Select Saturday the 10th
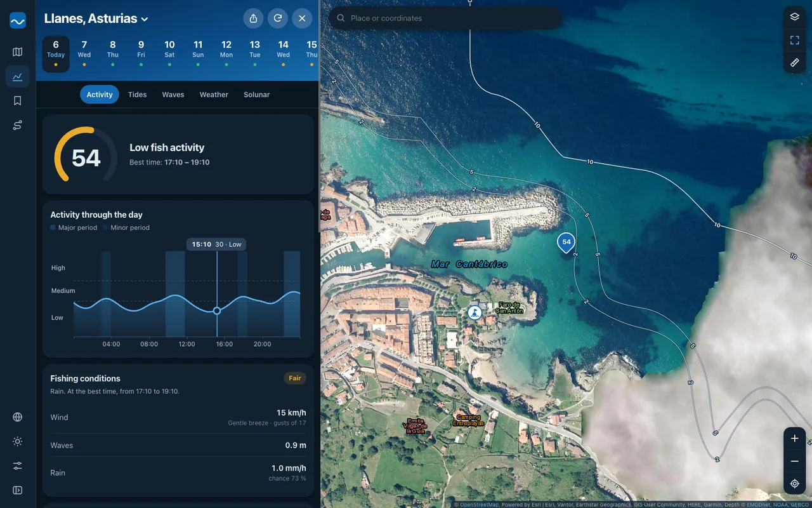This screenshot has height=508, width=812. [169, 54]
